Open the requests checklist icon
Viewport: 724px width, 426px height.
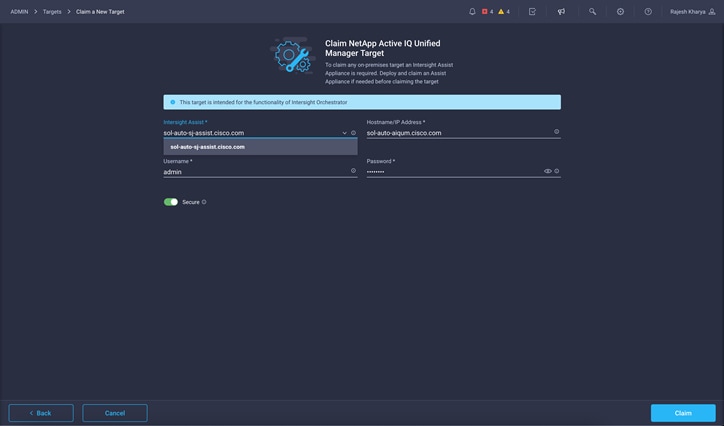coord(532,12)
